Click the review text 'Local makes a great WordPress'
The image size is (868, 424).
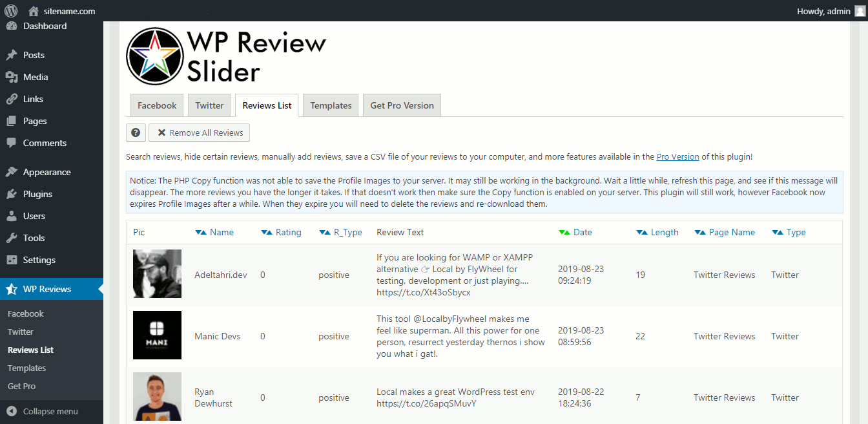pos(455,397)
